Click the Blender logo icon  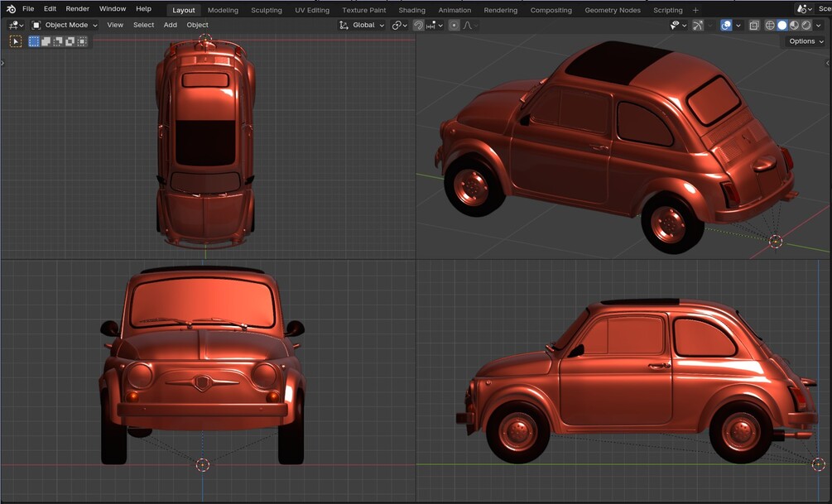[10, 9]
